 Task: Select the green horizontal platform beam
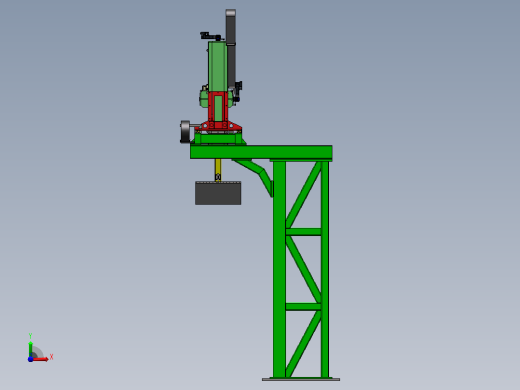click(261, 152)
